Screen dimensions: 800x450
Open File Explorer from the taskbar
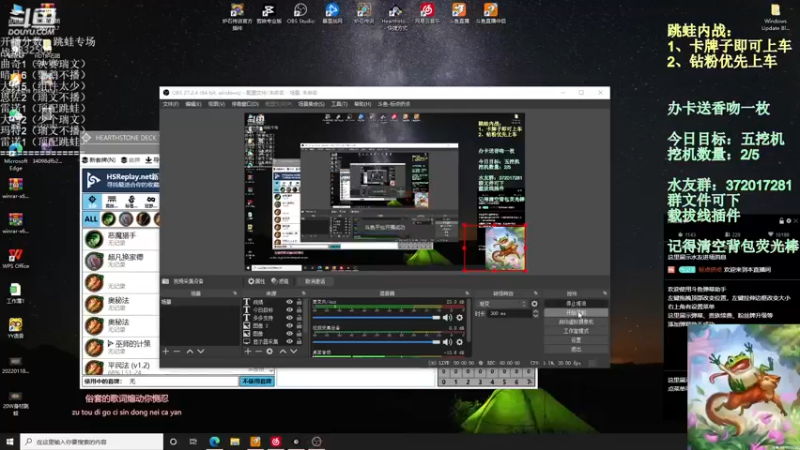(x=235, y=441)
